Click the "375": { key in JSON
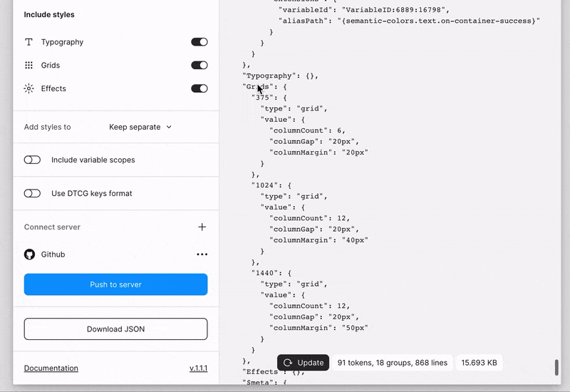Screen dimensions: 570x392 click(x=269, y=98)
